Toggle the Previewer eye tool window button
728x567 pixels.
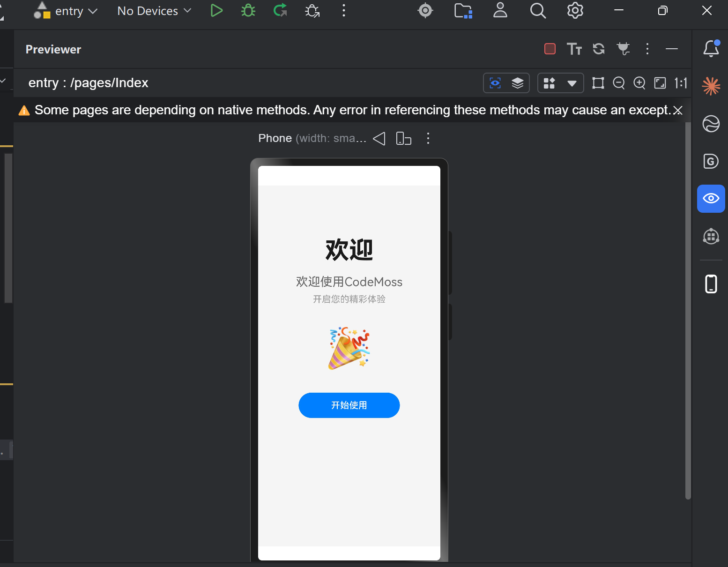(x=711, y=199)
